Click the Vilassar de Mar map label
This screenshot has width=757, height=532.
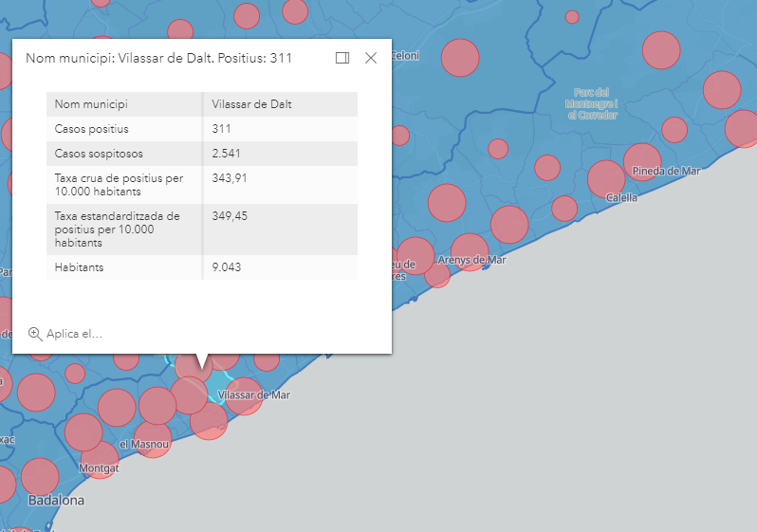253,394
